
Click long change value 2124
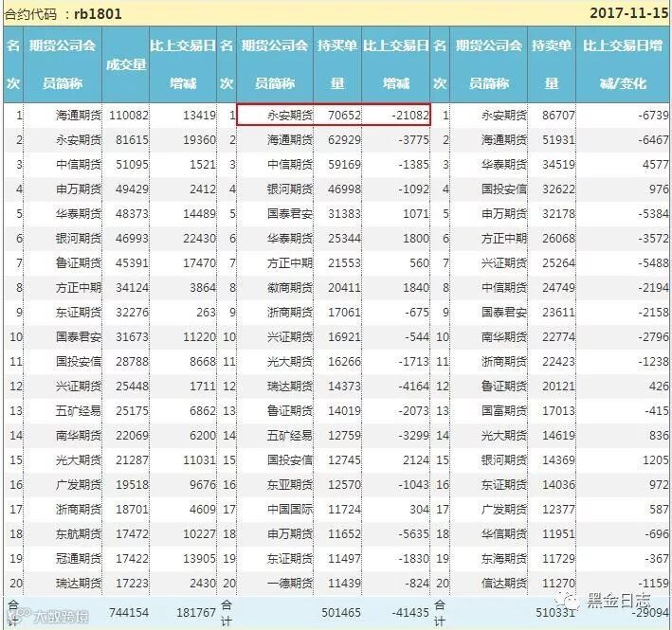click(x=416, y=460)
